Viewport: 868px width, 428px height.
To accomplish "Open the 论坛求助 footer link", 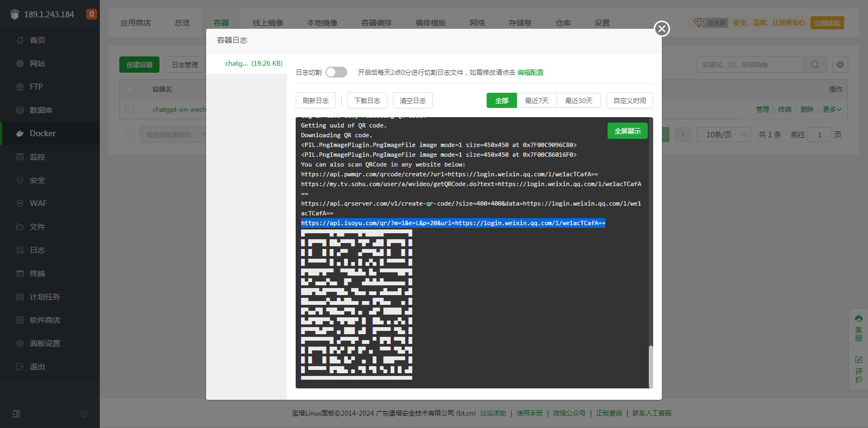I will (493, 413).
